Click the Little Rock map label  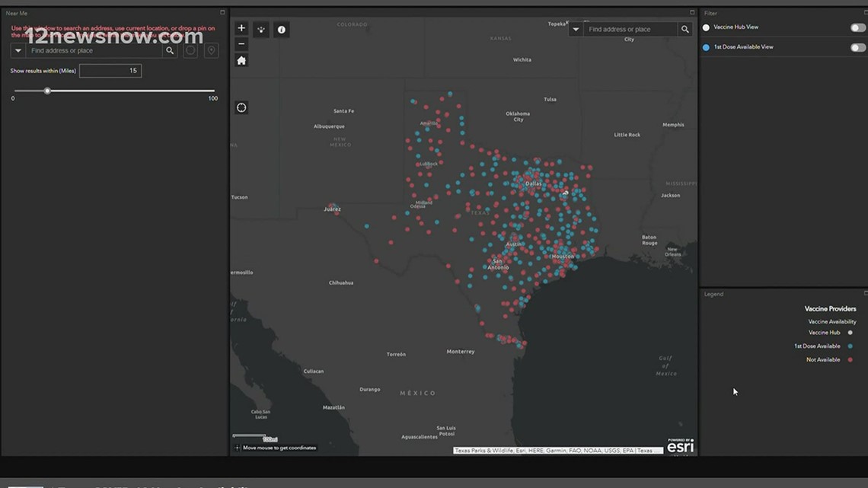pos(627,135)
